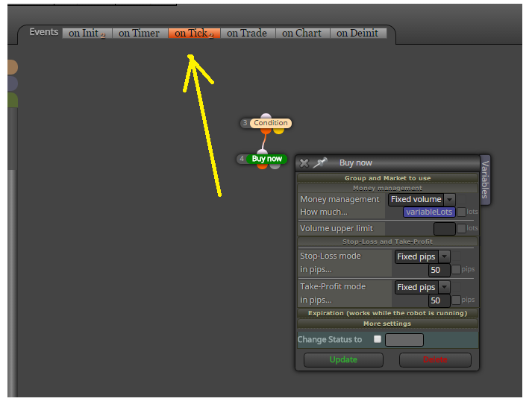This screenshot has width=532, height=413.
Task: Click the green category circle in left sidebar
Action: coord(12,100)
